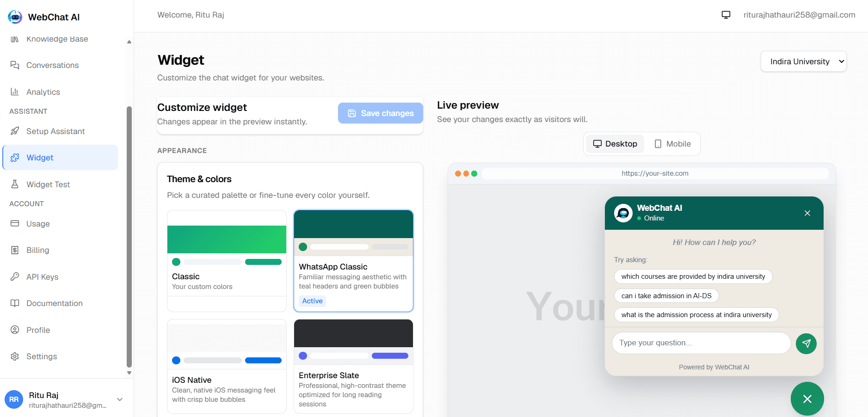
Task: Select the Enterprise Slate theme card
Action: click(x=353, y=366)
